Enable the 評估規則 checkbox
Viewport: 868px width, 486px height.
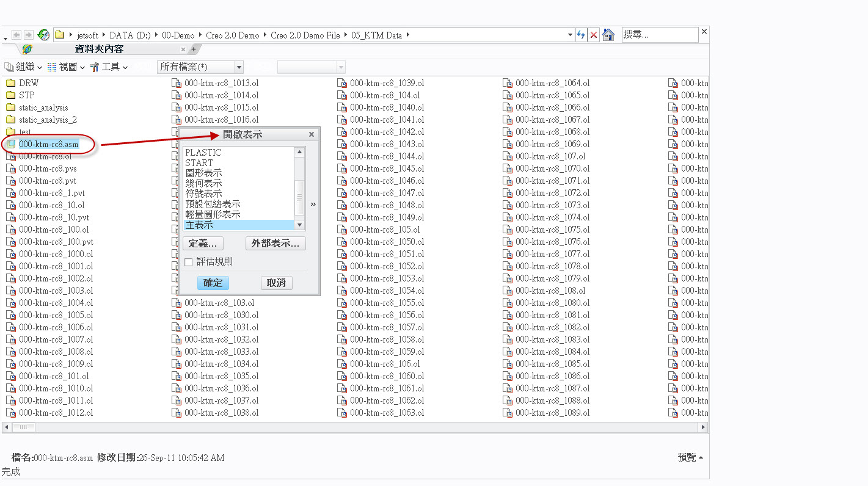[x=189, y=262]
